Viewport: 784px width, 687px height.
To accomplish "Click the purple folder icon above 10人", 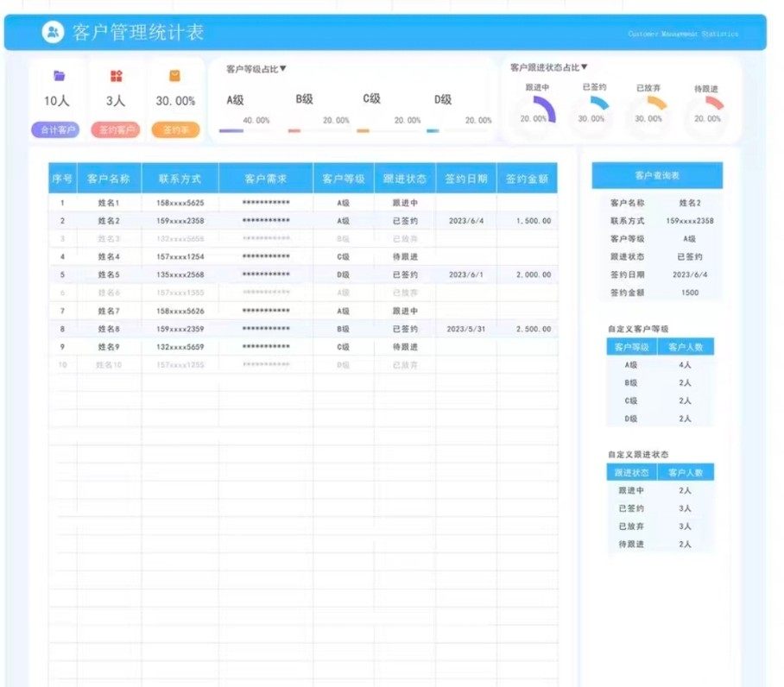I will click(x=59, y=76).
